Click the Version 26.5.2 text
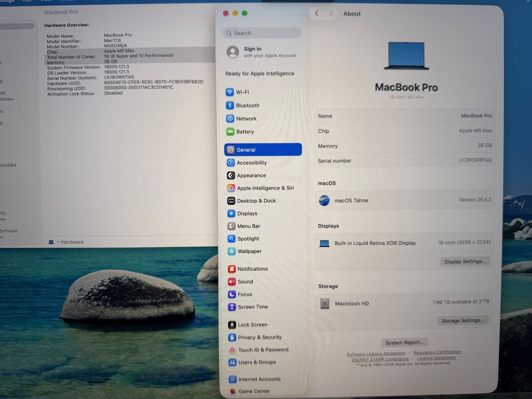The width and height of the screenshot is (532, 399). (474, 199)
